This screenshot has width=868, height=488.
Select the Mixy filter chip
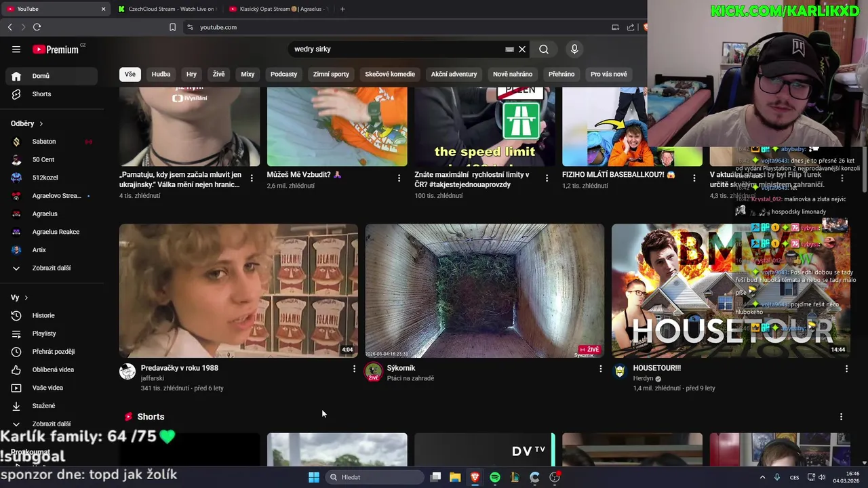pyautogui.click(x=248, y=74)
